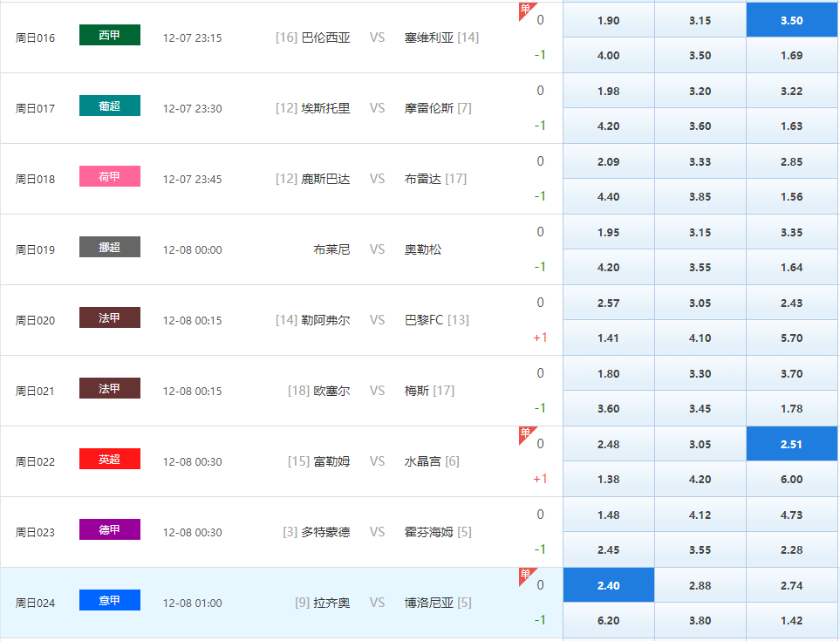Select the 5.70 handicap odds for 巴黎FC

click(x=791, y=338)
